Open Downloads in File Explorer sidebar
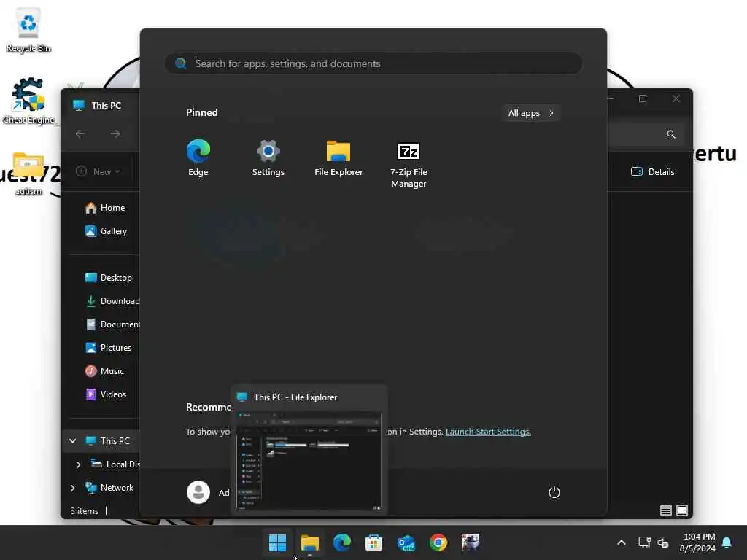747x560 pixels. tap(112, 301)
